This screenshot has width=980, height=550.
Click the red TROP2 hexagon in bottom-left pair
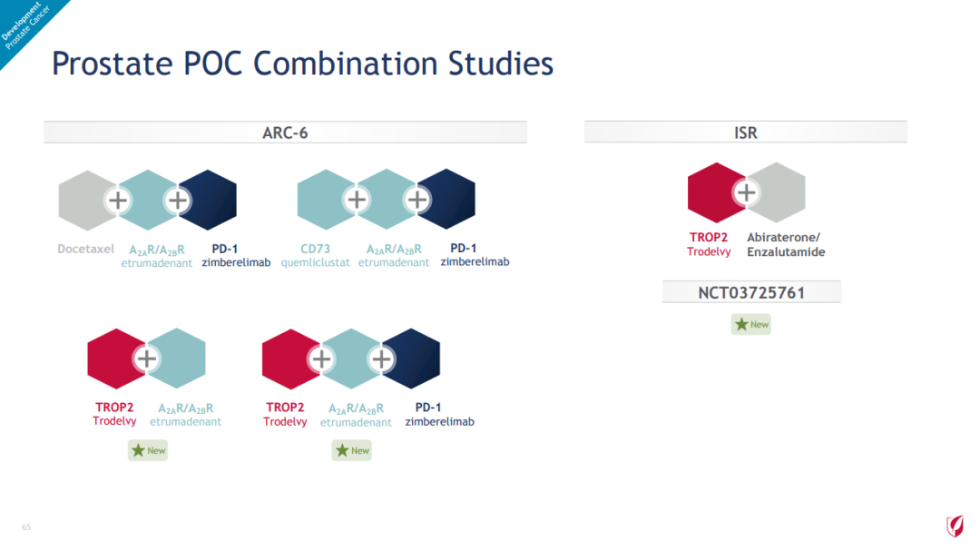point(115,358)
